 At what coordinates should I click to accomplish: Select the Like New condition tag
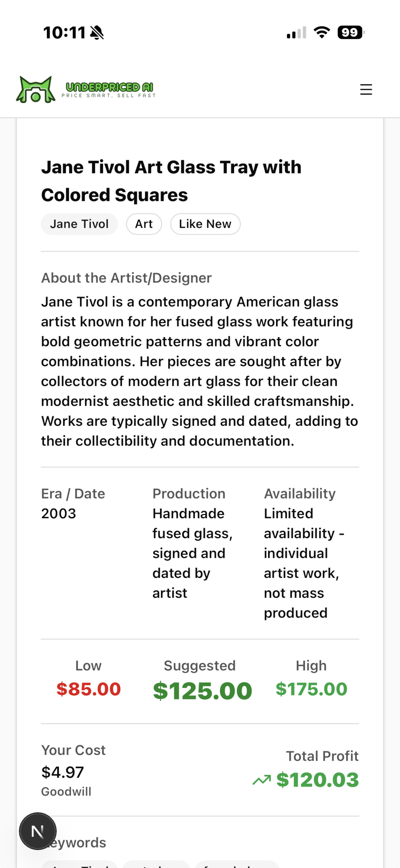[205, 224]
